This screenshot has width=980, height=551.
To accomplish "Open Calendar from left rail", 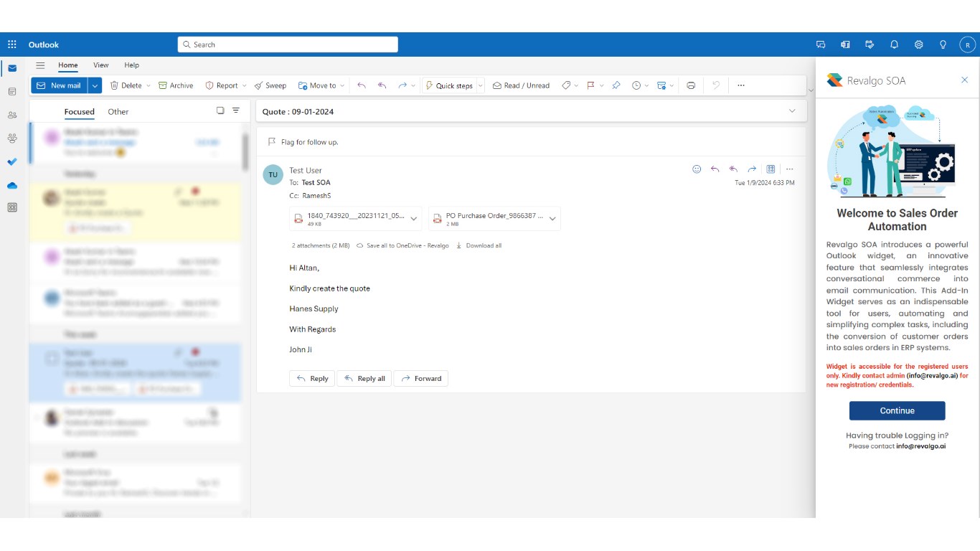I will tap(12, 92).
